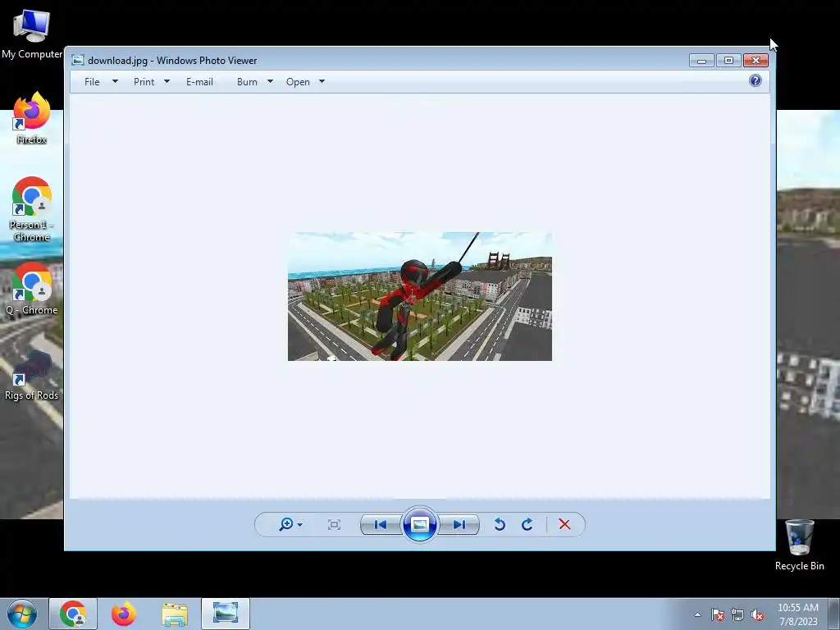Expand the zoom dropdown arrow
The height and width of the screenshot is (630, 840).
coord(300,525)
